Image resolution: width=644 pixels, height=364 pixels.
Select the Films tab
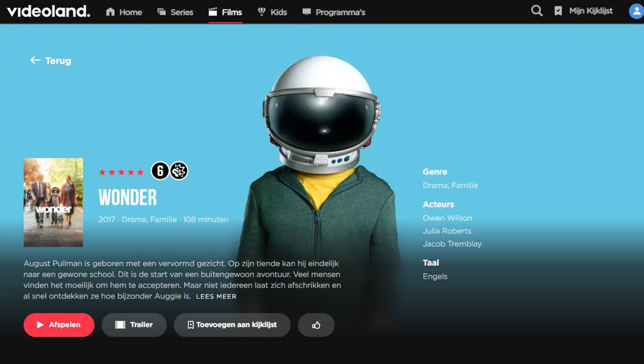pyautogui.click(x=225, y=12)
